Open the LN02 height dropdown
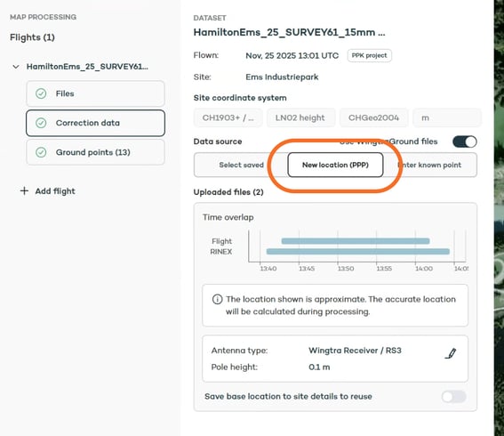 (300, 117)
